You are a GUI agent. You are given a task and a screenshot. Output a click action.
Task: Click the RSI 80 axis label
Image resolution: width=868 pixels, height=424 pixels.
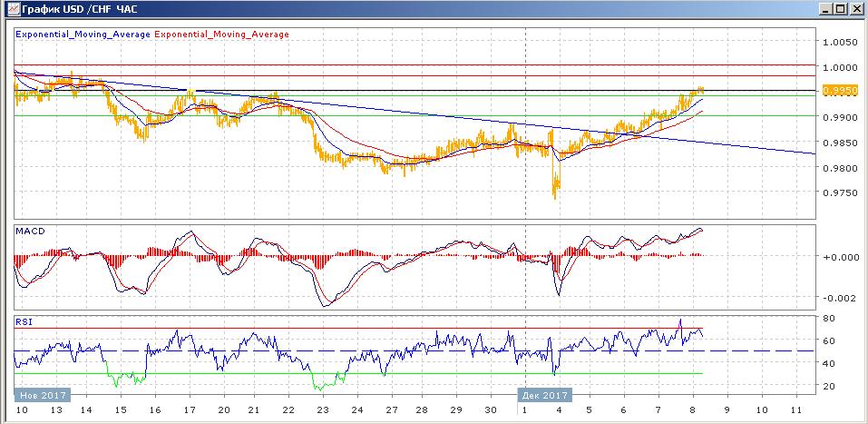point(829,318)
